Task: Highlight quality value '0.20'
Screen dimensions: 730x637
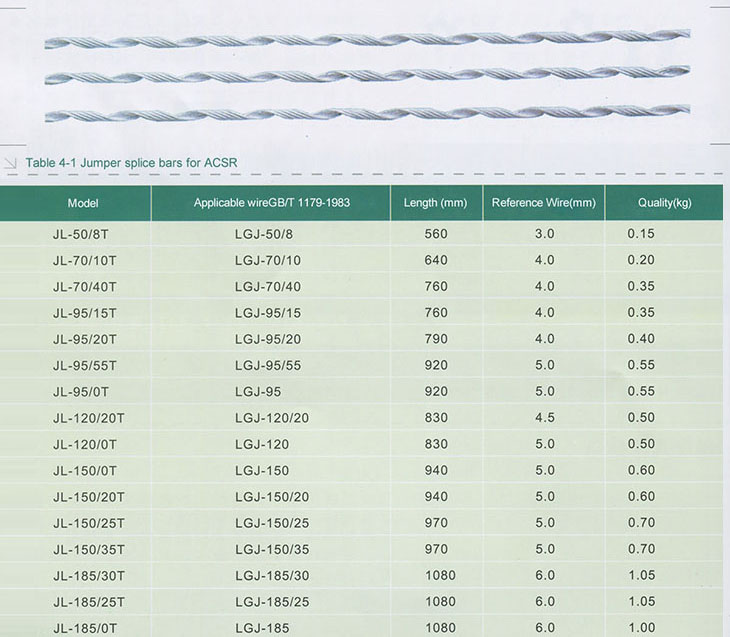Action: tap(641, 260)
